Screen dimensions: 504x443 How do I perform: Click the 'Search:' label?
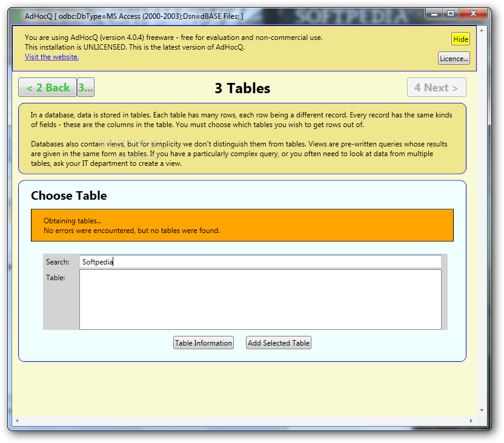coord(58,262)
